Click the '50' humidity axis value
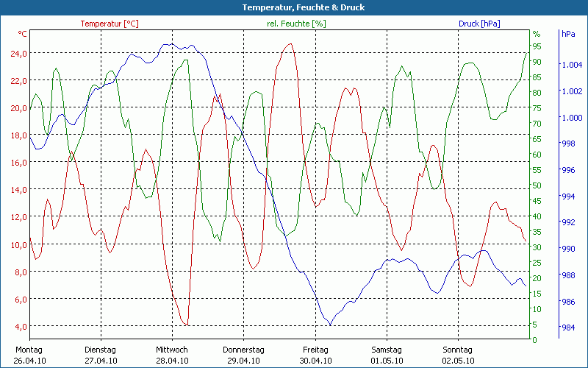 pos(537,185)
